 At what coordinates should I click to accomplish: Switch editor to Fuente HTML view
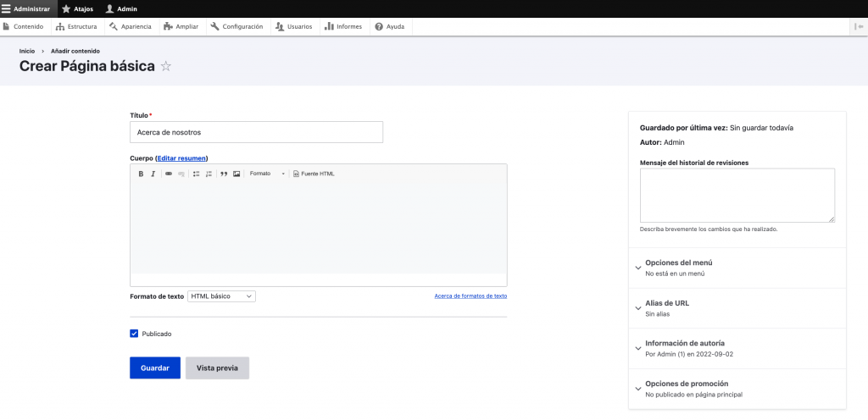pyautogui.click(x=314, y=174)
